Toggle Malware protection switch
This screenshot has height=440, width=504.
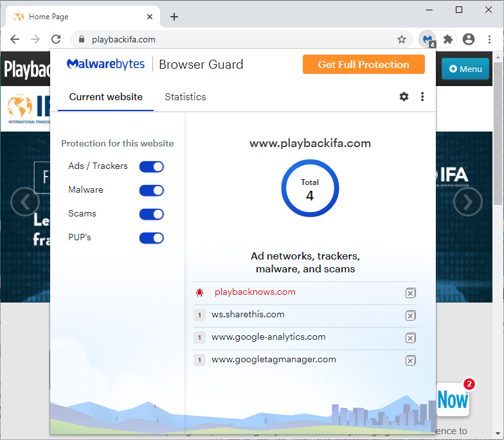point(152,190)
